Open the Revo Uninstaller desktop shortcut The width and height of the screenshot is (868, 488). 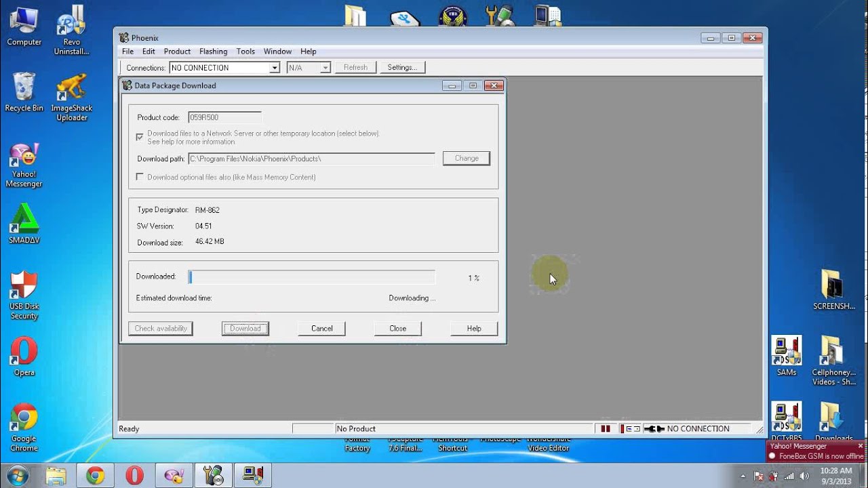[71, 30]
